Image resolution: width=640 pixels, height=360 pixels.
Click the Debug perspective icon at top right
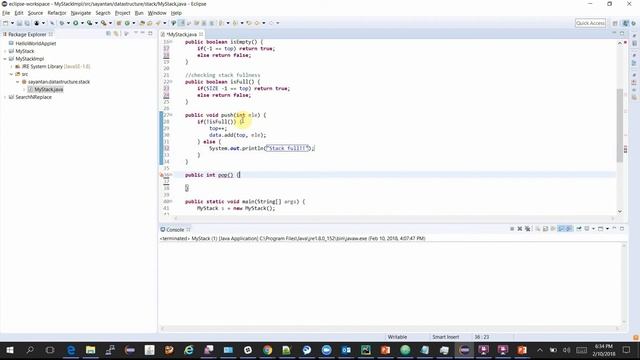coord(633,23)
